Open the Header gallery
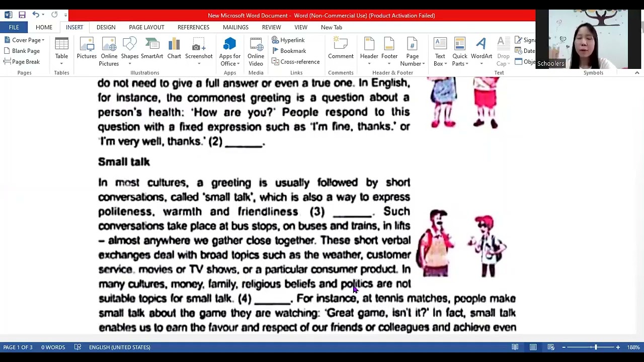This screenshot has height=362, width=644. (369, 51)
